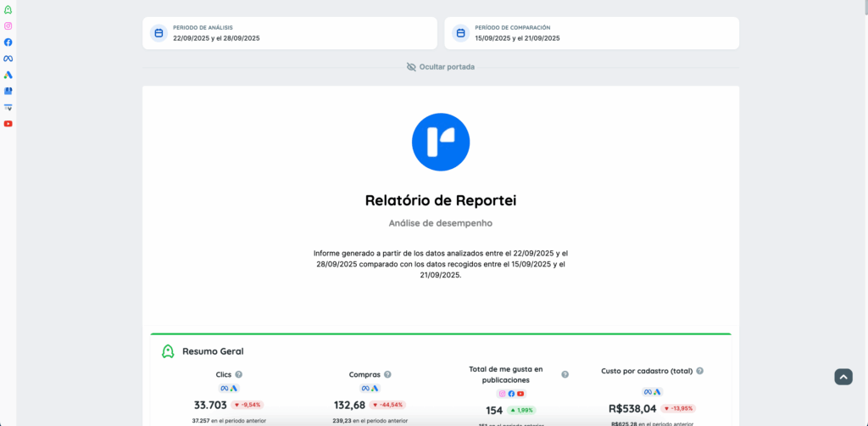Toggle Ocultar portada to hide cover
868x426 pixels.
tap(440, 66)
